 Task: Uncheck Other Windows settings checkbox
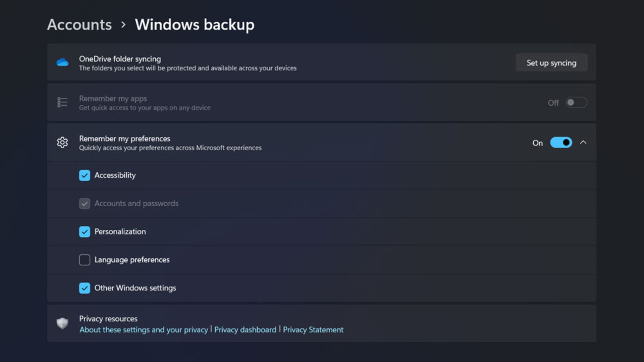point(85,288)
